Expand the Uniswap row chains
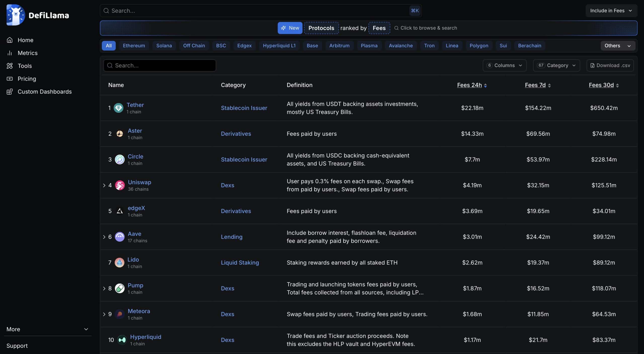Image resolution: width=644 pixels, height=354 pixels. 104,185
